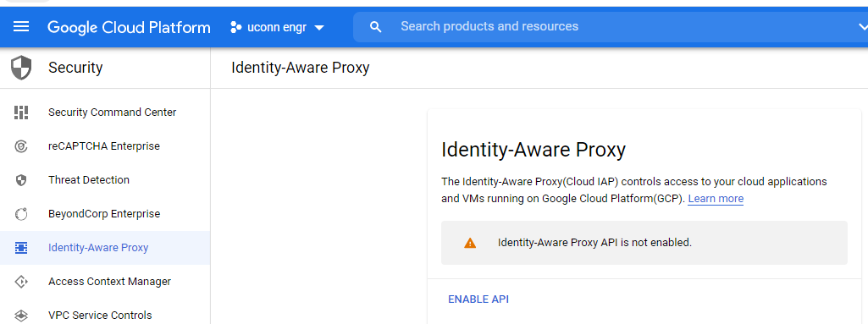The width and height of the screenshot is (868, 324).
Task: Click the BeyondCorp Enterprise icon
Action: click(21, 214)
